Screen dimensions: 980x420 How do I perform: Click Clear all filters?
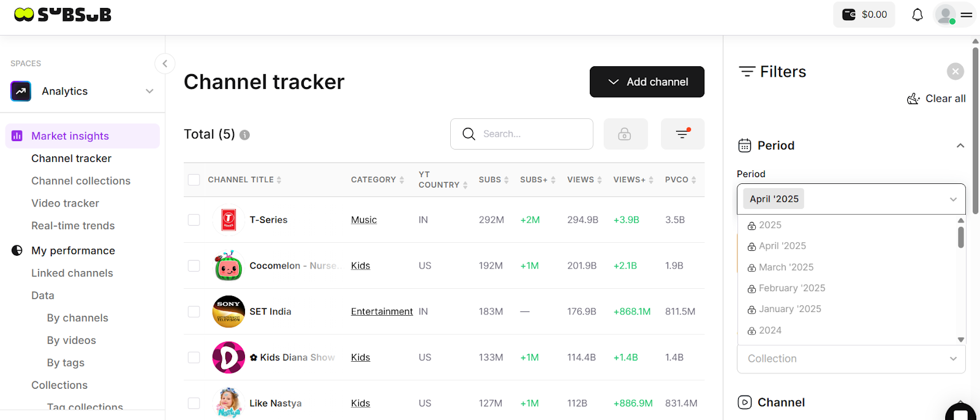click(x=937, y=99)
